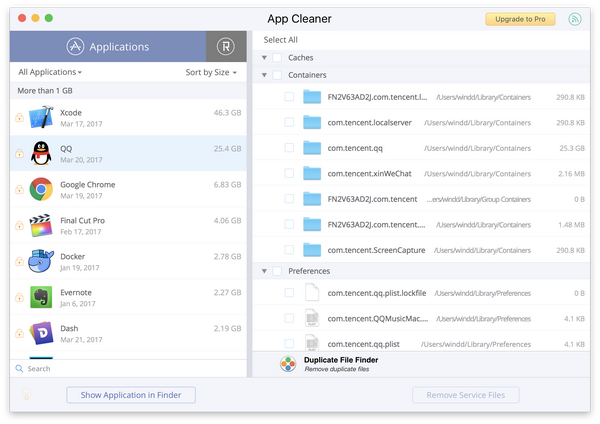Tick checkbox for com.tencent.qq folder
This screenshot has width=600, height=424.
(289, 148)
